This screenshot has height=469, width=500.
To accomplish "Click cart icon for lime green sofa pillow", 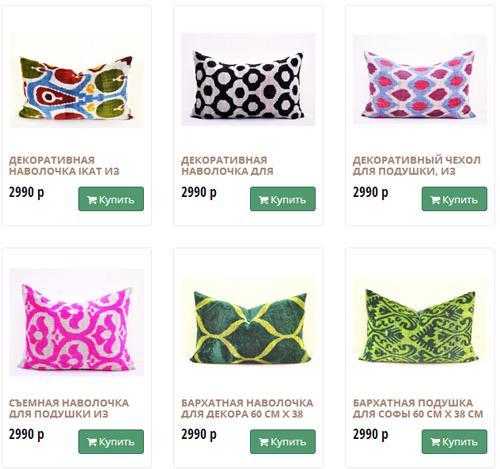I will point(435,442).
